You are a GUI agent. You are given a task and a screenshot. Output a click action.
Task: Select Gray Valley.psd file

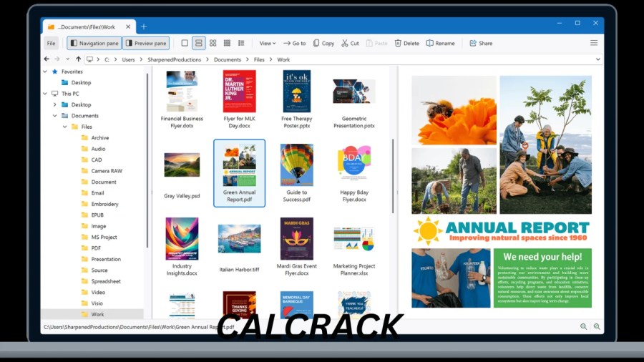tap(182, 176)
